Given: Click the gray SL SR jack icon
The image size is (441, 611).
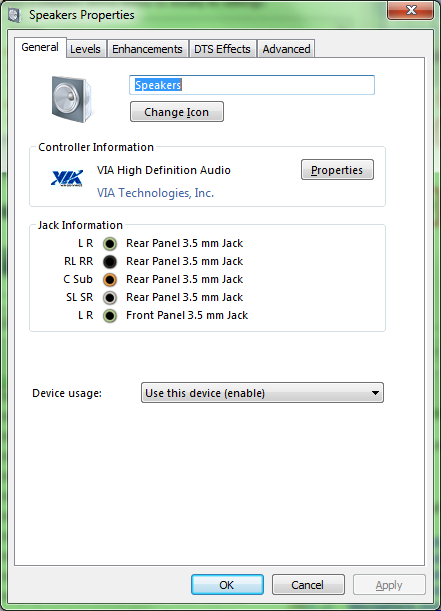Looking at the screenshot, I should 110,298.
